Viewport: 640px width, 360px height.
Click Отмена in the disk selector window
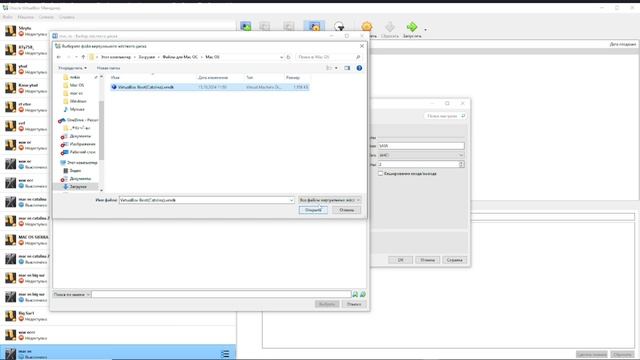(354, 304)
